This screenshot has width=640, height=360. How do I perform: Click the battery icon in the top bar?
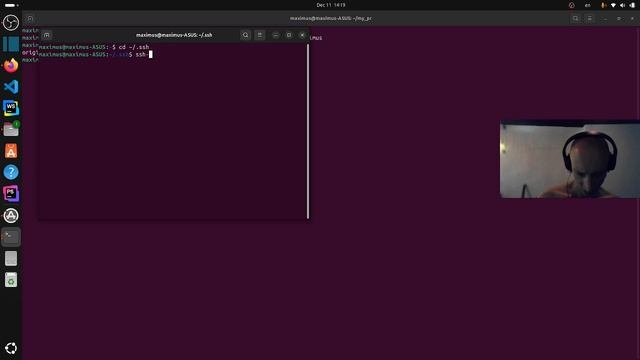pos(632,5)
